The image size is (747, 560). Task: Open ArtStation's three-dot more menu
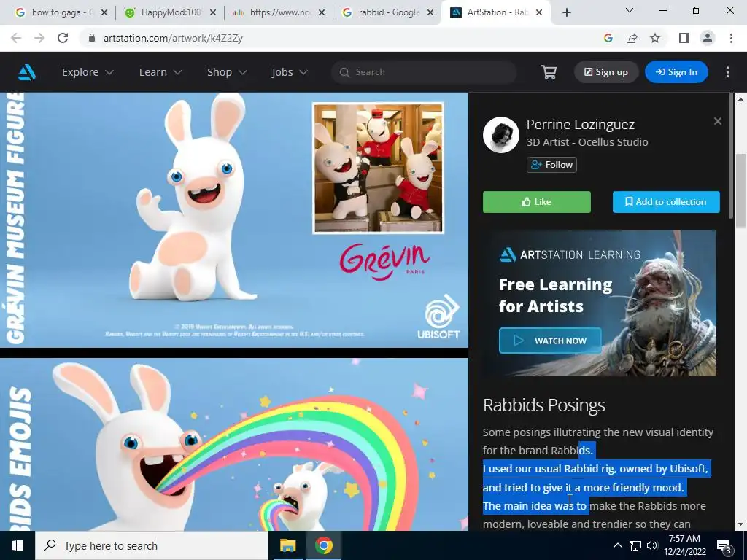(727, 72)
